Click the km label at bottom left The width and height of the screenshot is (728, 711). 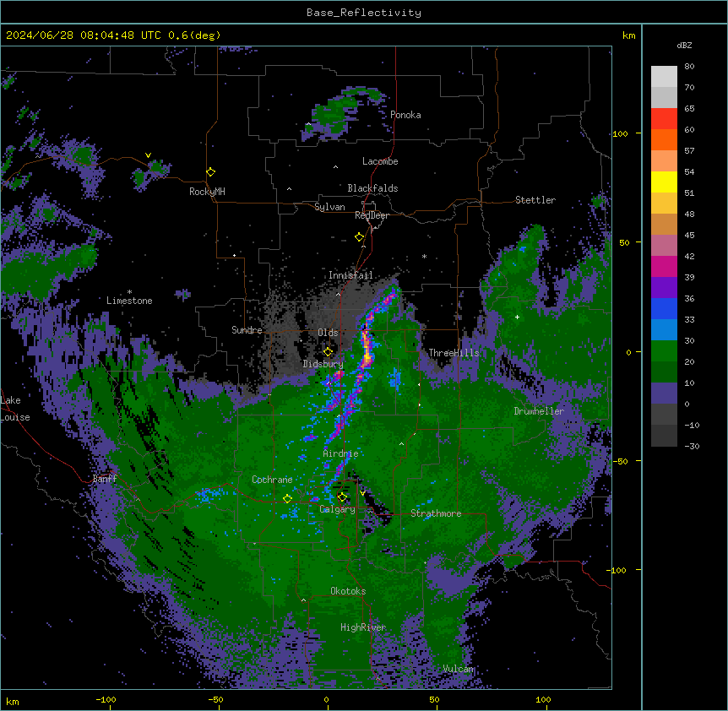pyautogui.click(x=13, y=701)
